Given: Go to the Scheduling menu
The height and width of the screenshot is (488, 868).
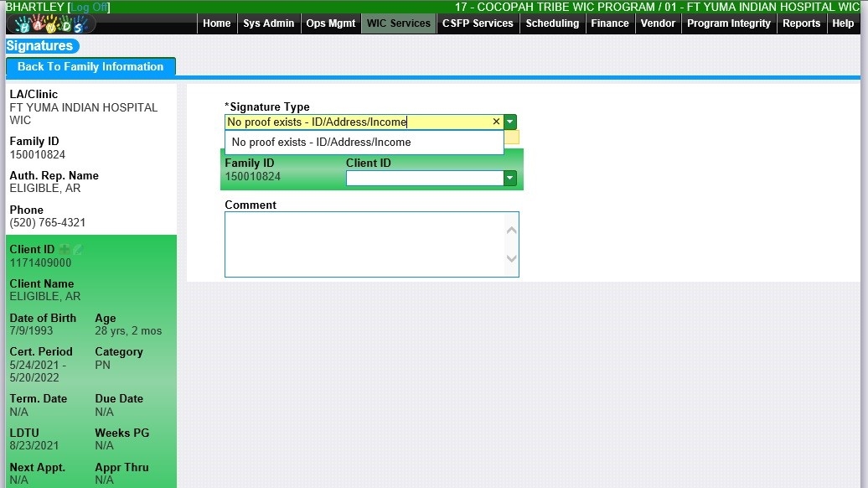Looking at the screenshot, I should pos(552,23).
